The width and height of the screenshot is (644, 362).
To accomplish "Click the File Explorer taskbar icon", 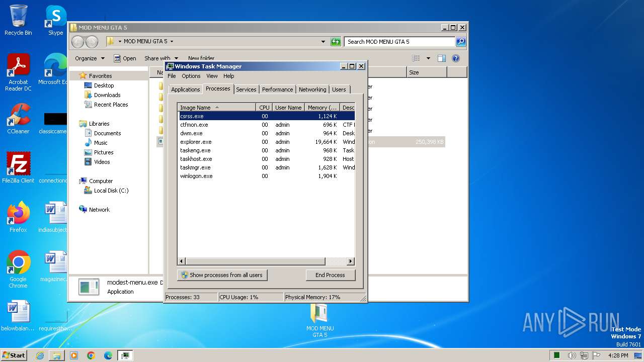I will click(x=57, y=355).
